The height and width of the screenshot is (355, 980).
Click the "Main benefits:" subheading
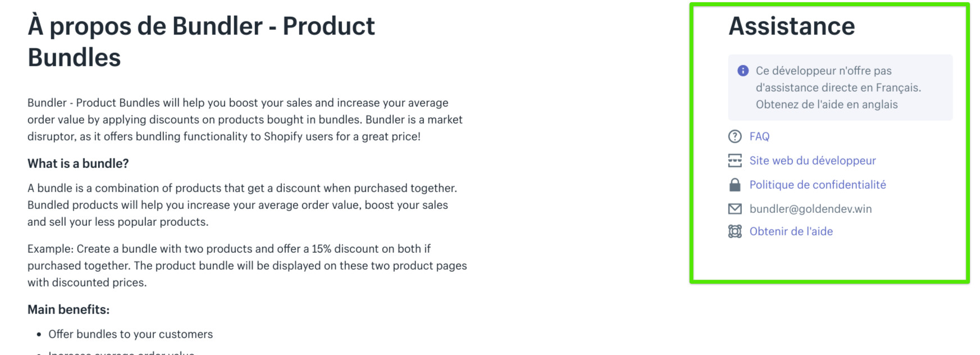tap(69, 310)
